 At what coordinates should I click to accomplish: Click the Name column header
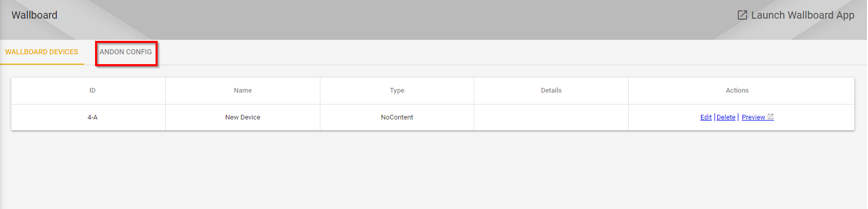click(243, 91)
